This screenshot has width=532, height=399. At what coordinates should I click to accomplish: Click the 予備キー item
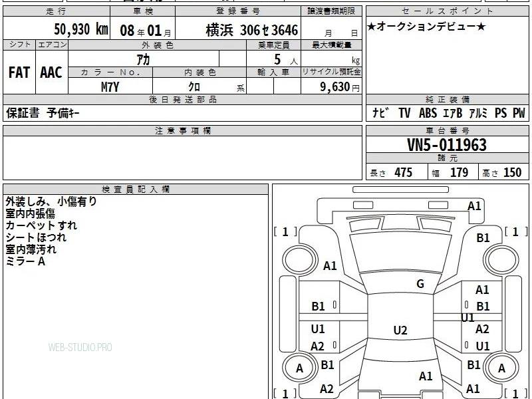pyautogui.click(x=63, y=112)
